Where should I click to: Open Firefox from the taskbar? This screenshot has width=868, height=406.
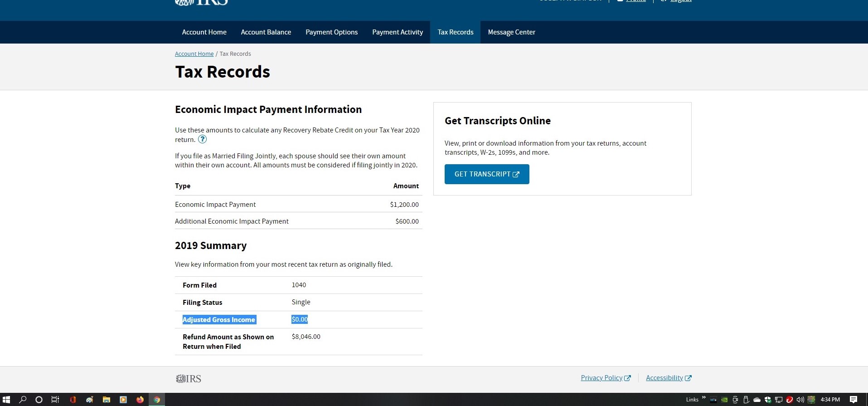[x=140, y=400]
